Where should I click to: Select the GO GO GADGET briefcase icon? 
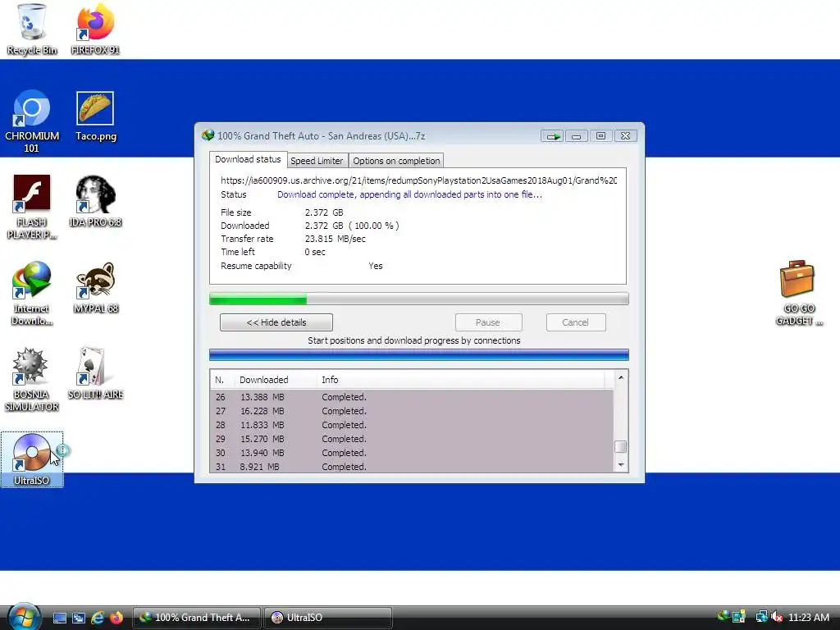coord(798,294)
